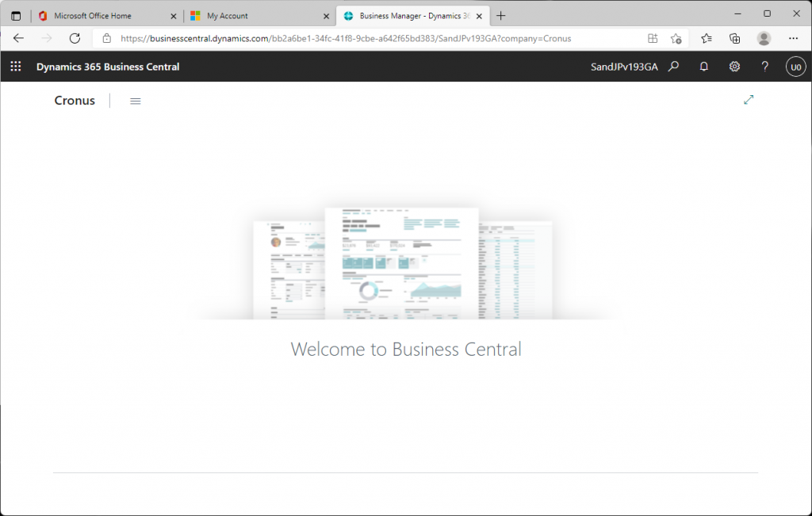Go back with the browser back arrow
Screen dimensions: 812x516
[x=19, y=38]
